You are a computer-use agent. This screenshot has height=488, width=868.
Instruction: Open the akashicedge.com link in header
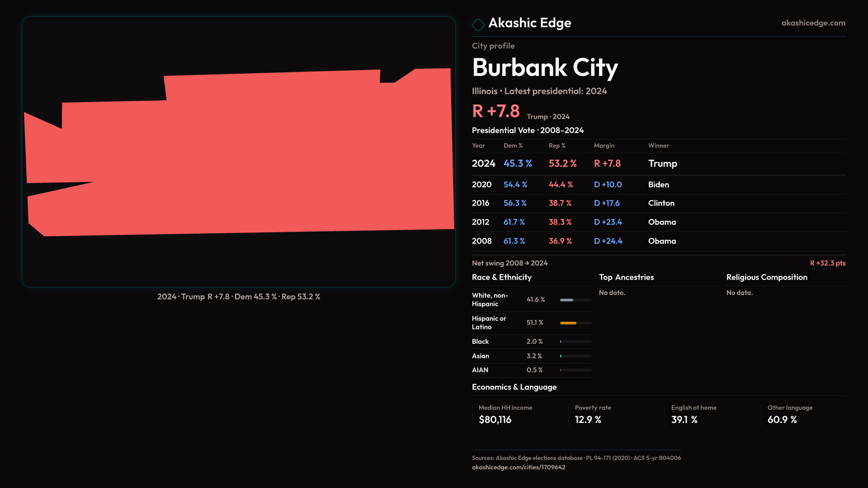(x=813, y=23)
